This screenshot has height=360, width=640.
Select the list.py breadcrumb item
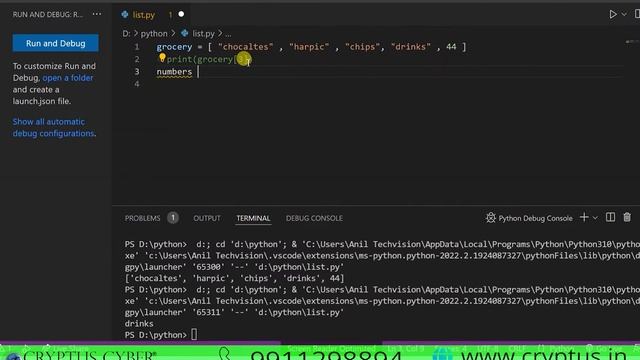pos(203,33)
